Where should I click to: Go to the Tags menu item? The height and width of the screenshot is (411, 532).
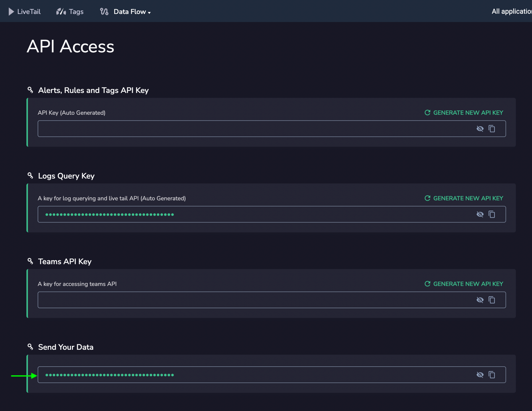click(76, 12)
